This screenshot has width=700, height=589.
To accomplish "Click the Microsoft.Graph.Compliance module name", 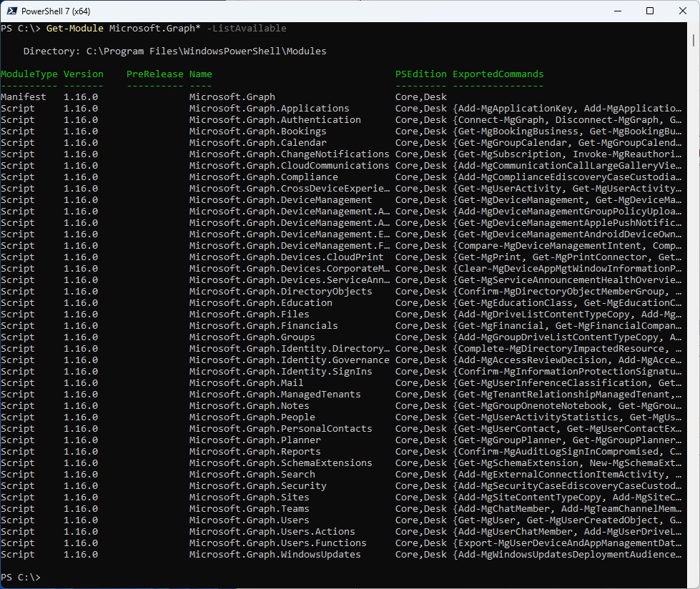I will coord(263,177).
